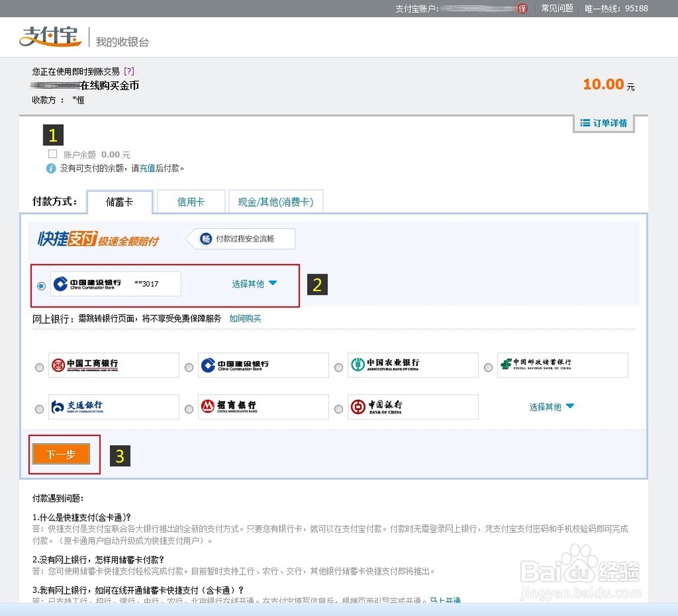Screen dimensions: 678x616
Task: Switch to the 储蓄卡 tab
Action: [x=120, y=202]
